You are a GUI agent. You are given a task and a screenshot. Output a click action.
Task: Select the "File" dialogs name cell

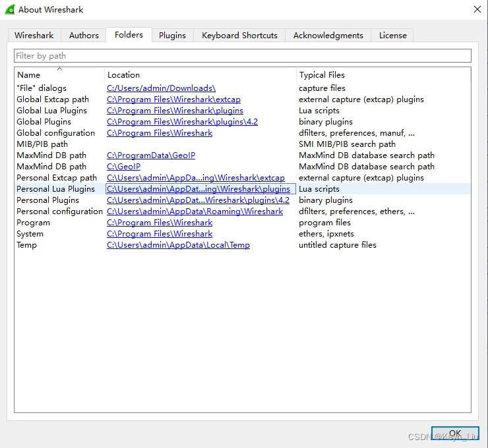[x=42, y=88]
